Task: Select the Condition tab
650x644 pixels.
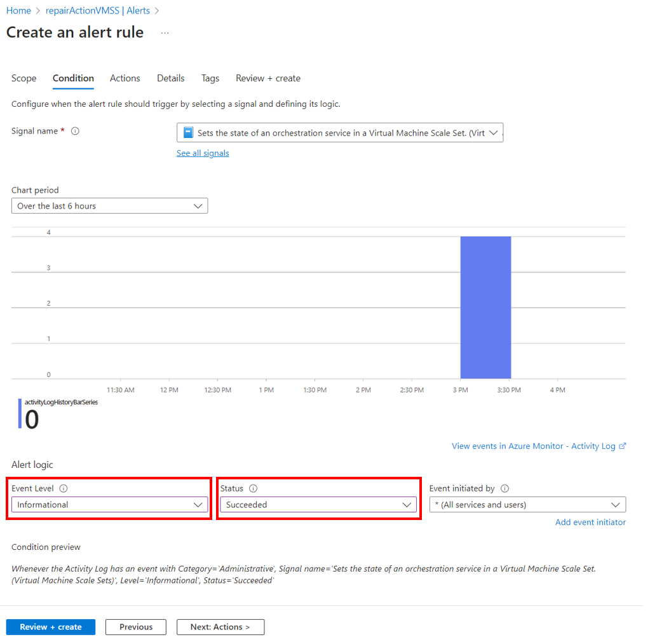Action: tap(73, 78)
